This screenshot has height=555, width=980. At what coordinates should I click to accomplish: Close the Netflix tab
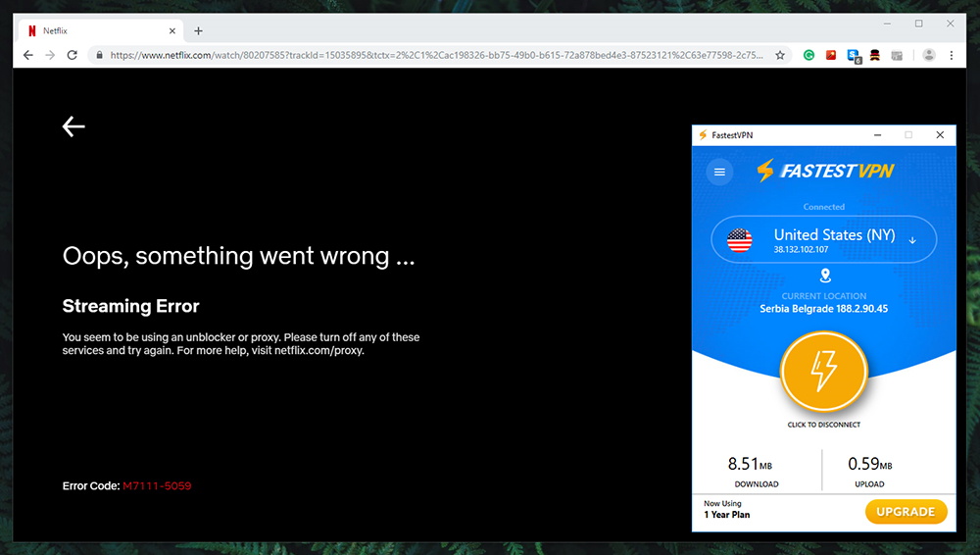pyautogui.click(x=171, y=30)
